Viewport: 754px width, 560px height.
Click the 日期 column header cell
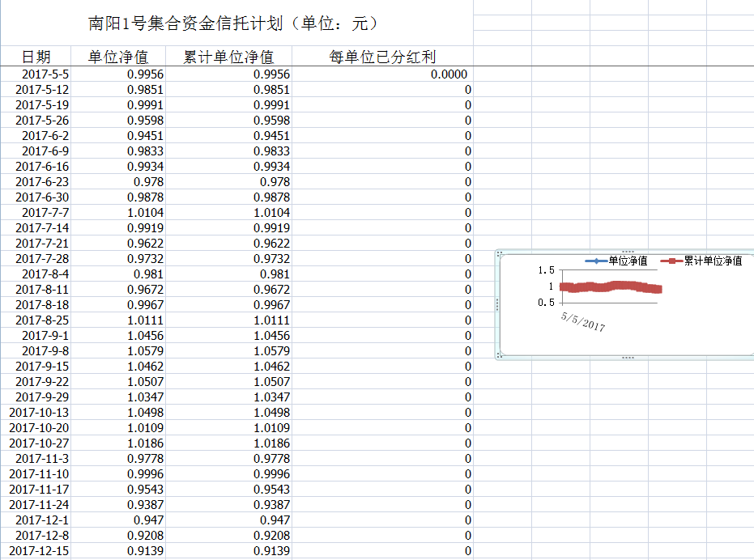pos(36,57)
